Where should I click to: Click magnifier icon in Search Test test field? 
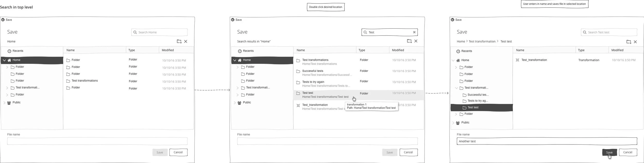click(585, 32)
